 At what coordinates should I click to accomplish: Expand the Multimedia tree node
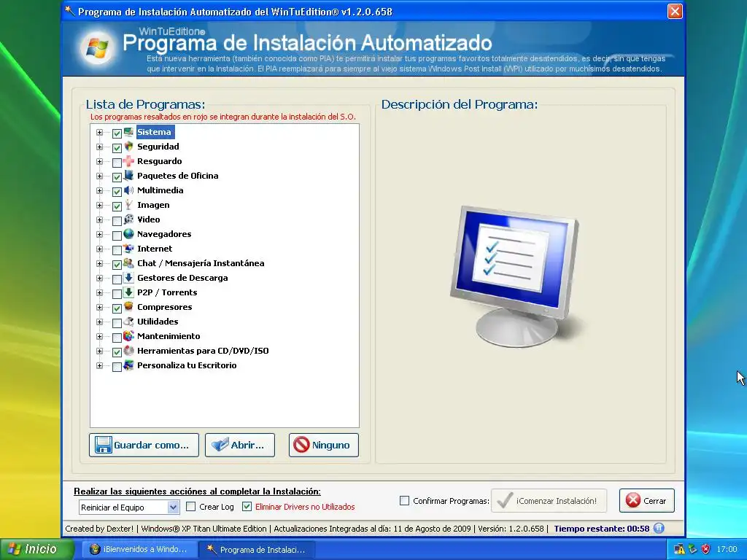tap(99, 190)
